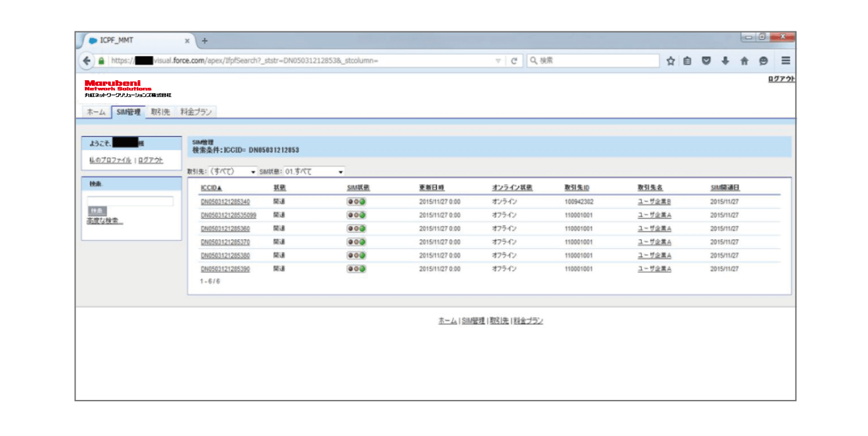The height and width of the screenshot is (436, 868).
Task: Click the chat bubble icon in toolbar
Action: click(763, 60)
